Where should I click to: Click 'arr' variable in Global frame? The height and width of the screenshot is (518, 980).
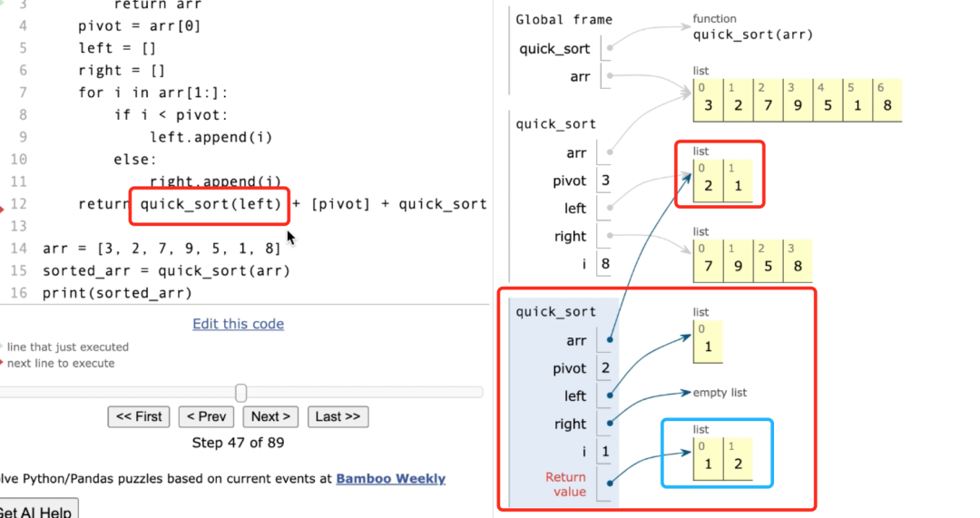click(x=580, y=77)
